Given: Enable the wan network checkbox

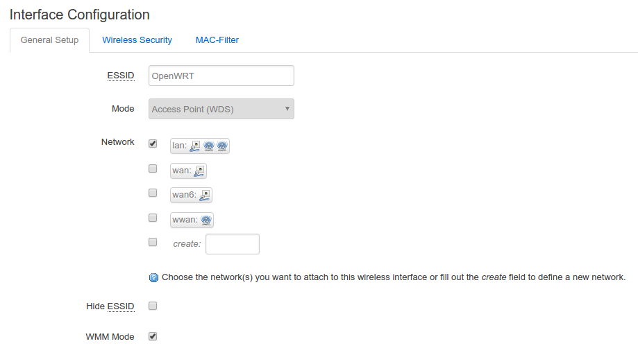Looking at the screenshot, I should [153, 168].
